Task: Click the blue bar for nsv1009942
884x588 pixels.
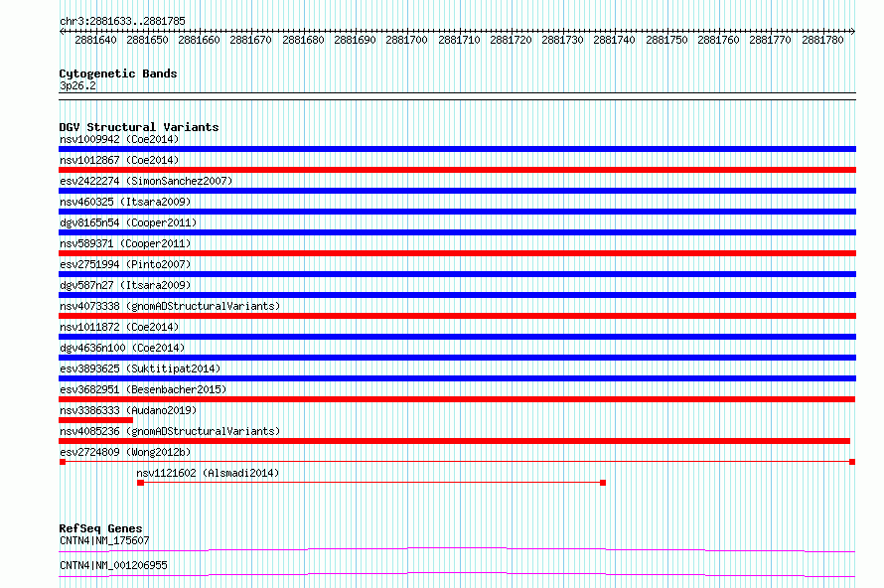Action: click(457, 149)
